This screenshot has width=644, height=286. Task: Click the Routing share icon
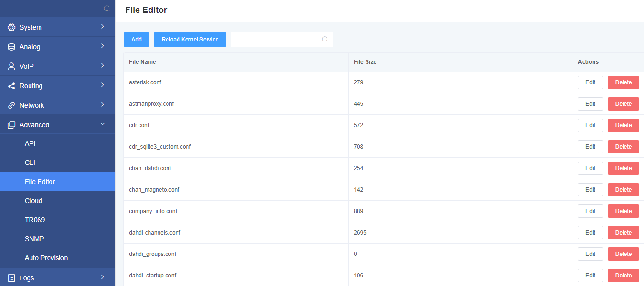coord(11,86)
